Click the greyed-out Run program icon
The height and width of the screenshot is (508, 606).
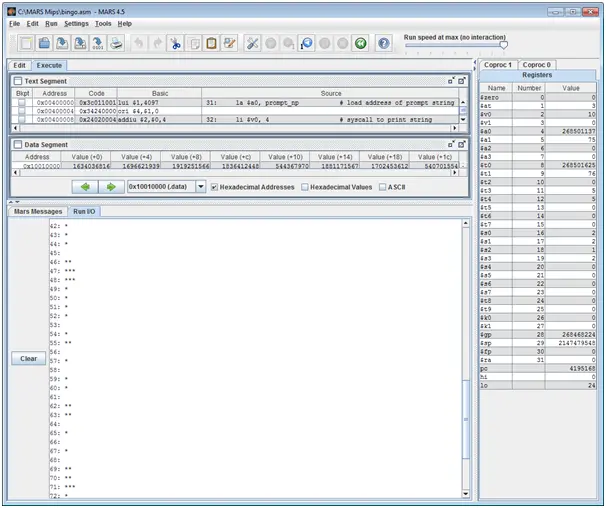click(x=271, y=43)
